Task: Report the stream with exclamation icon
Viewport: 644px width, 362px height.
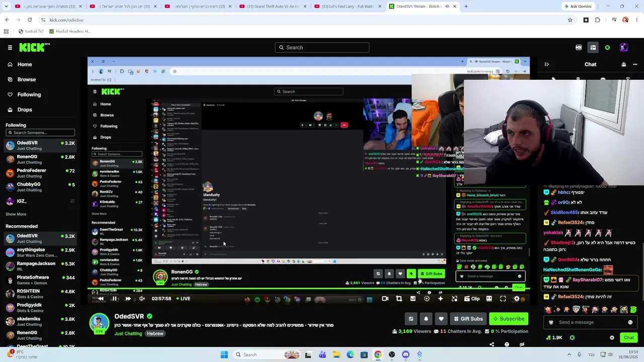Action: coord(507,344)
